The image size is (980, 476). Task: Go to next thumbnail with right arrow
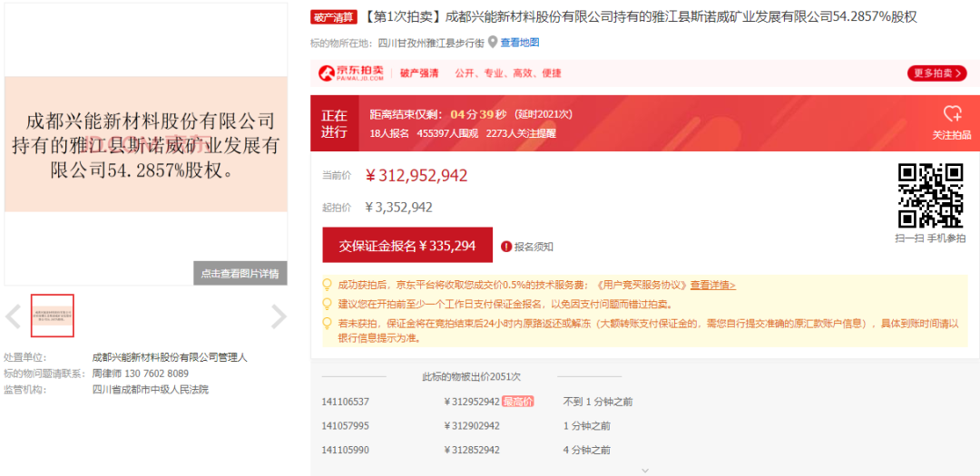point(279,316)
